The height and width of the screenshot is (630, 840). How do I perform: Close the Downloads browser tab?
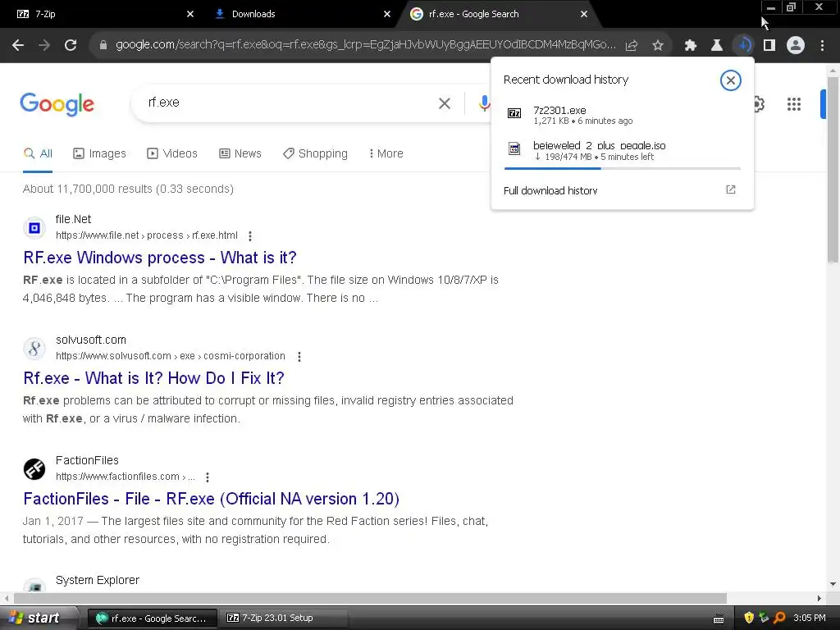(387, 14)
